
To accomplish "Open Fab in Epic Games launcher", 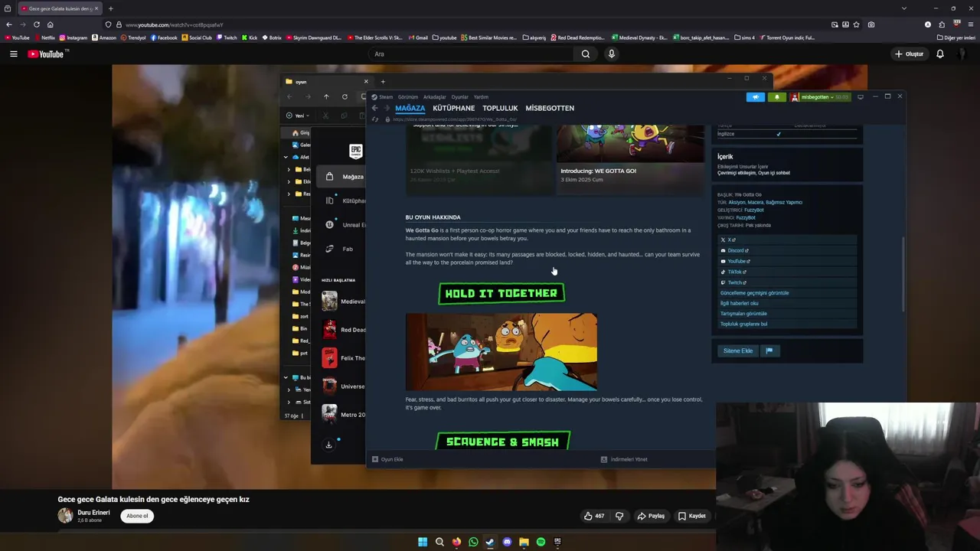I will pos(341,249).
